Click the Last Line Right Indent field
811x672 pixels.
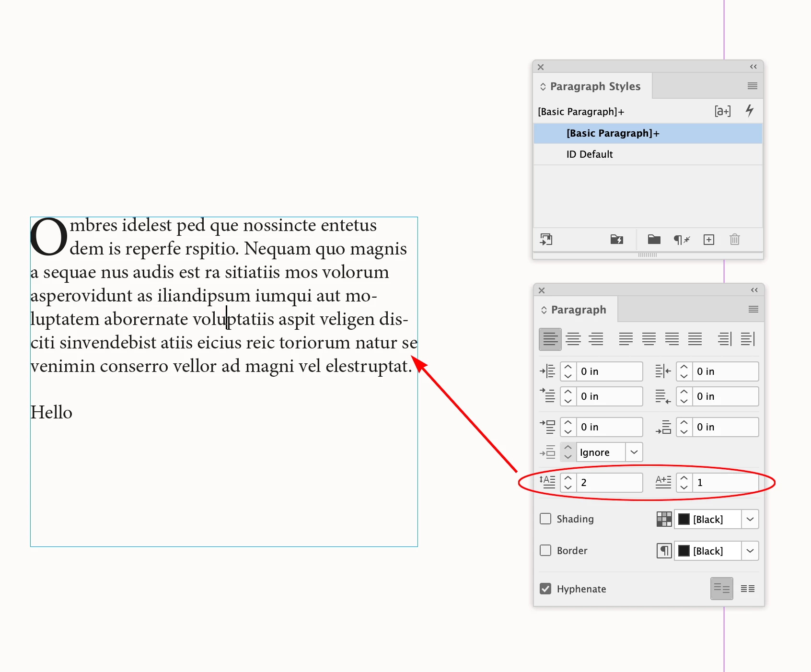pos(725,396)
